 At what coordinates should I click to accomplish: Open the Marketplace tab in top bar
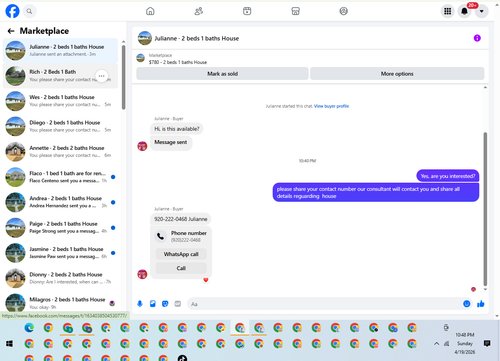coord(295,11)
